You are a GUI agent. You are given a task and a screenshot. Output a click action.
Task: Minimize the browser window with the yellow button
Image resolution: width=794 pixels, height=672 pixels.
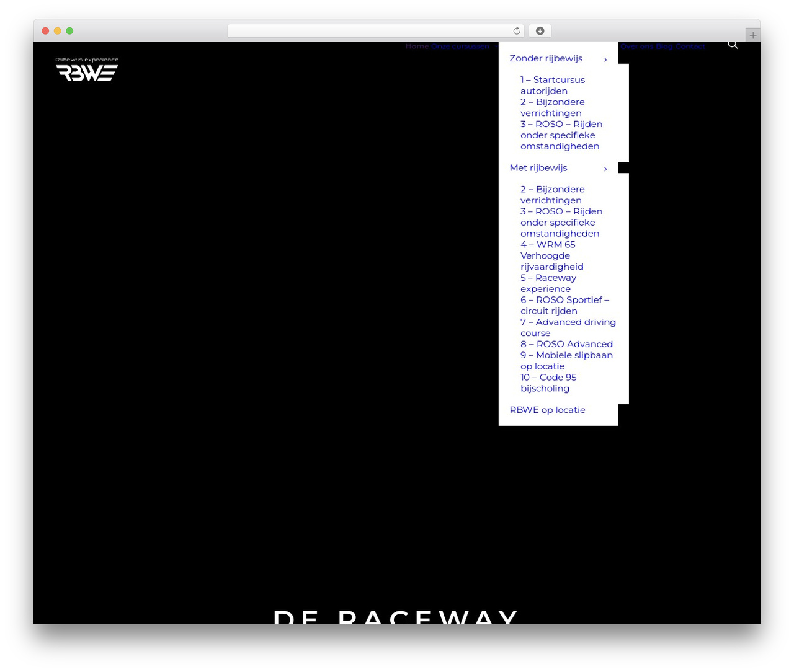[57, 31]
